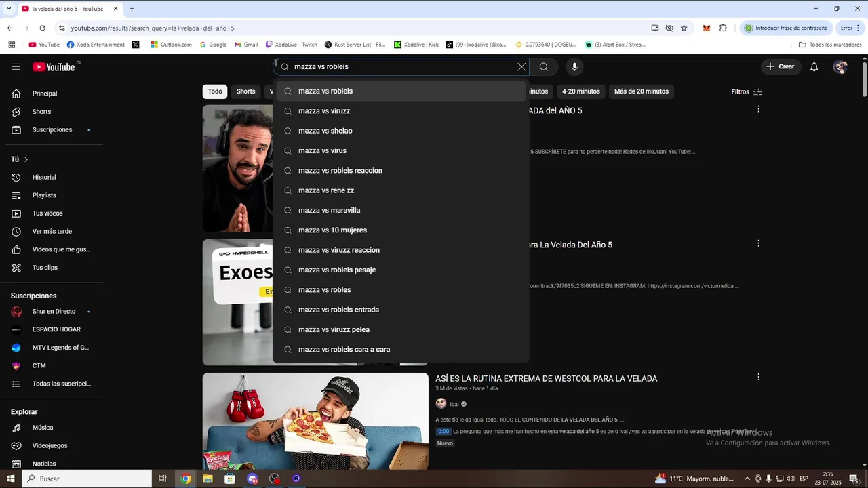Select the 4-20 minutos chip
This screenshot has height=488, width=868.
pyautogui.click(x=581, y=91)
